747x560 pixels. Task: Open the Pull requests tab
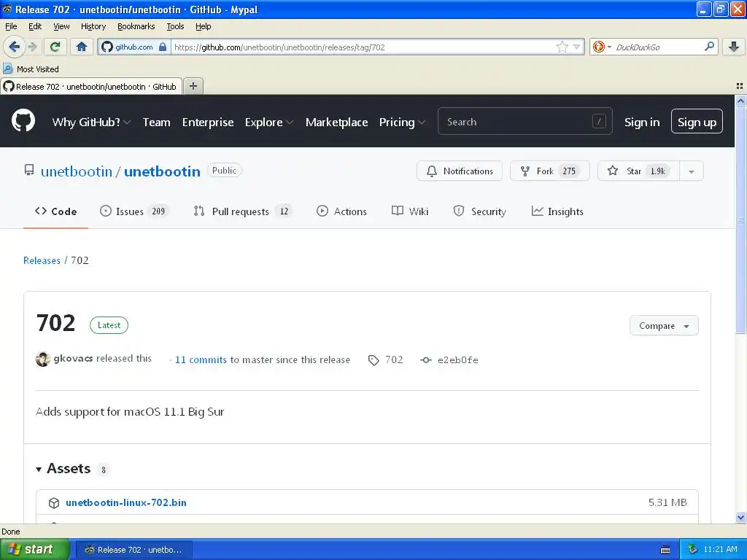pos(242,211)
